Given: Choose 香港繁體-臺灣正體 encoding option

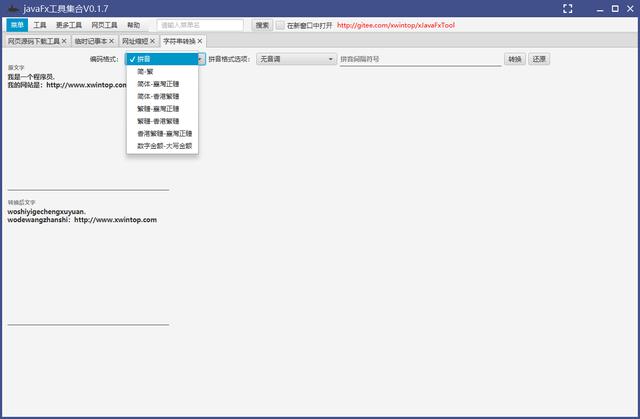Looking at the screenshot, I should (x=162, y=133).
